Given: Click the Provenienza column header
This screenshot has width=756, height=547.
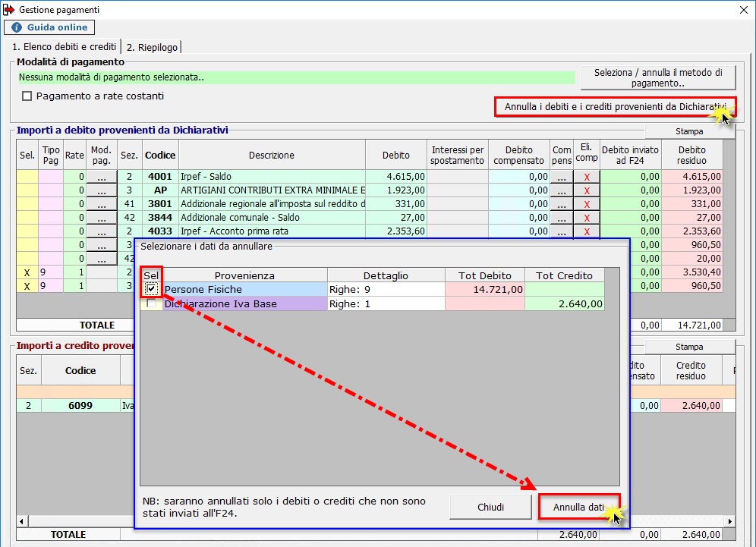Looking at the screenshot, I should tap(245, 275).
